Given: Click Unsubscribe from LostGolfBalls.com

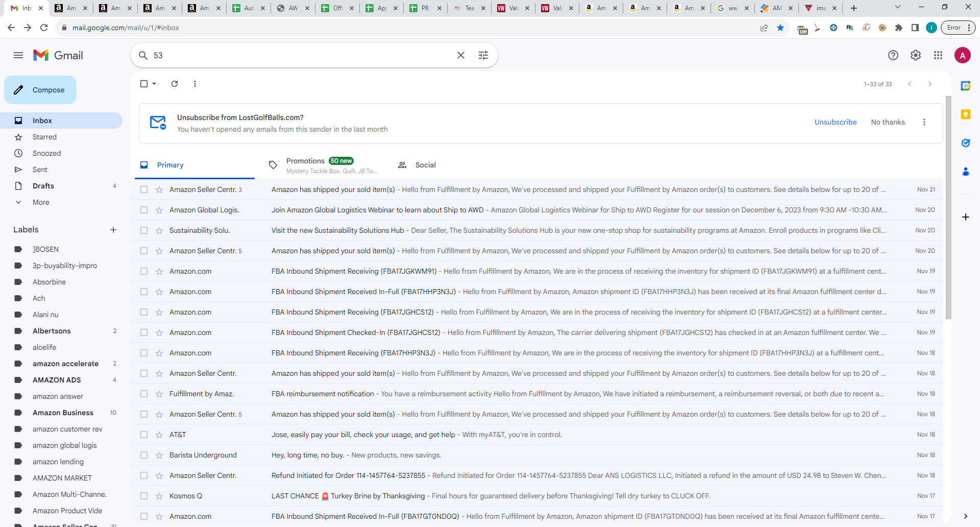Looking at the screenshot, I should click(836, 122).
